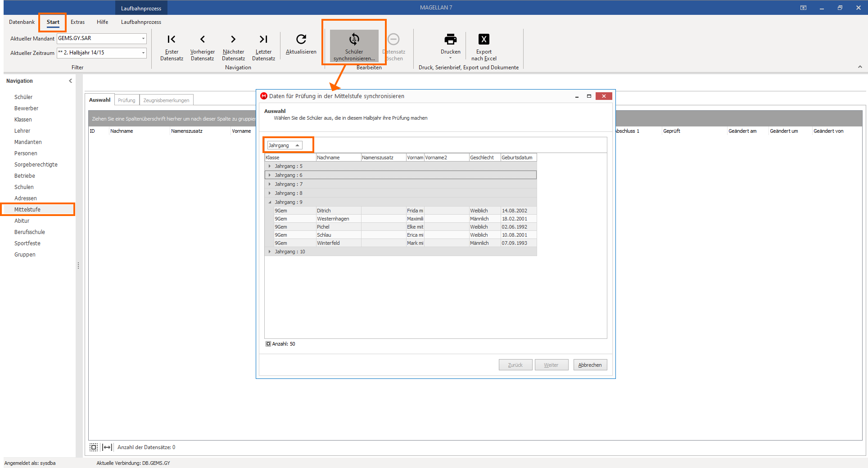868x468 pixels.
Task: Open the Drucken printer icon
Action: click(x=451, y=40)
